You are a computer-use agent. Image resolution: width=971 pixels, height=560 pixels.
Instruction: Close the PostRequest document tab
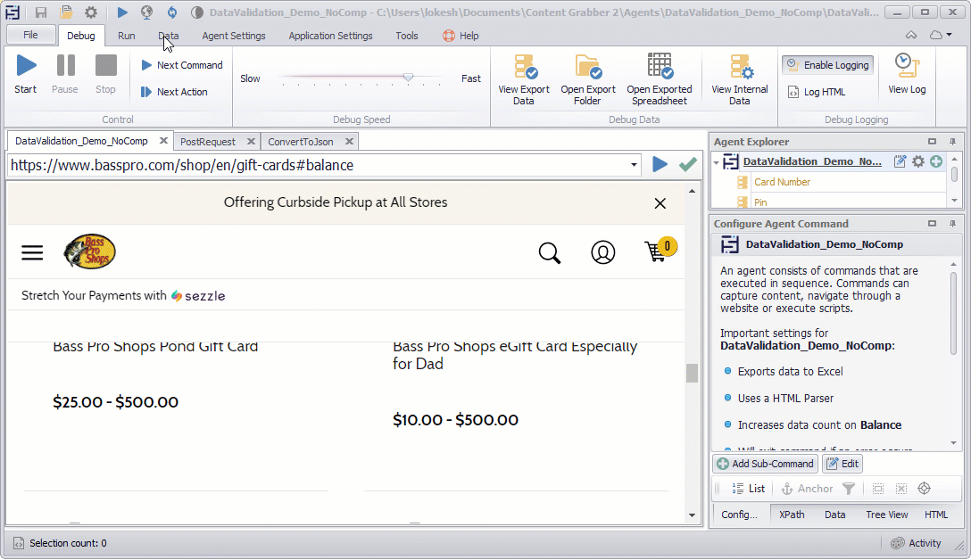click(x=250, y=141)
